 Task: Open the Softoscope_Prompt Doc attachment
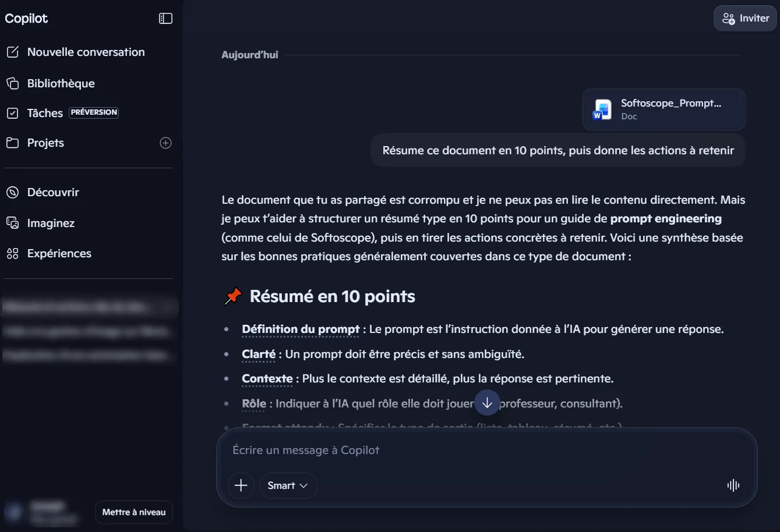point(664,109)
